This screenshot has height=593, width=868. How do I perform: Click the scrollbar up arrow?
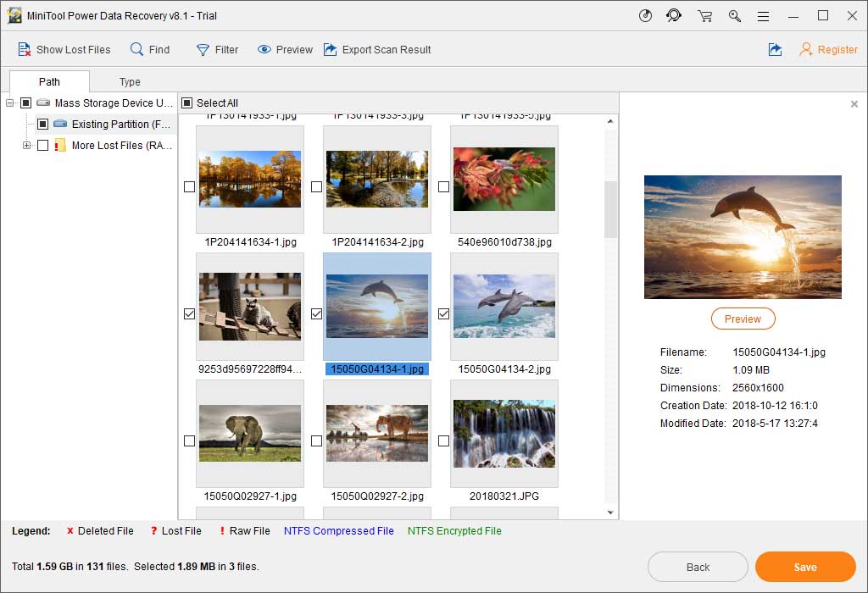[610, 121]
